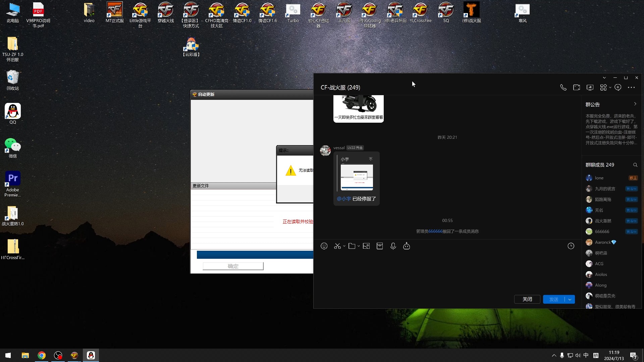Screen dimensions: 644x362
Task: Select member 666666 in member list
Action: (x=612, y=232)
